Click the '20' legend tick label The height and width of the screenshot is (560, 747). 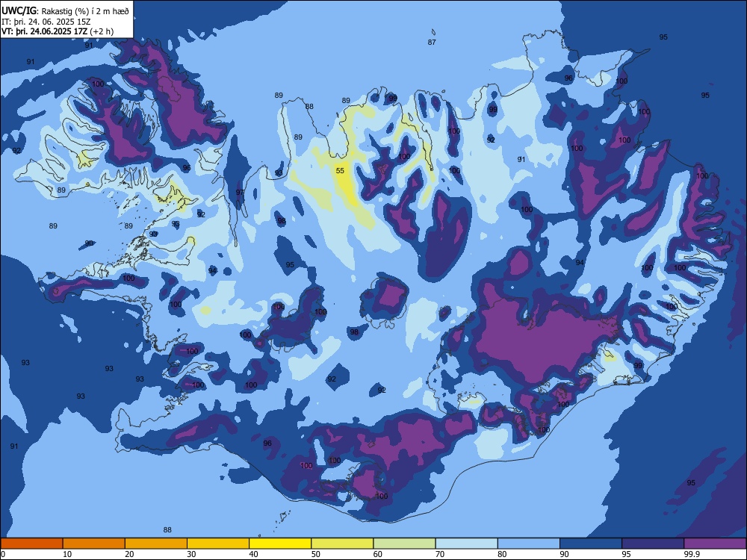pos(129,554)
